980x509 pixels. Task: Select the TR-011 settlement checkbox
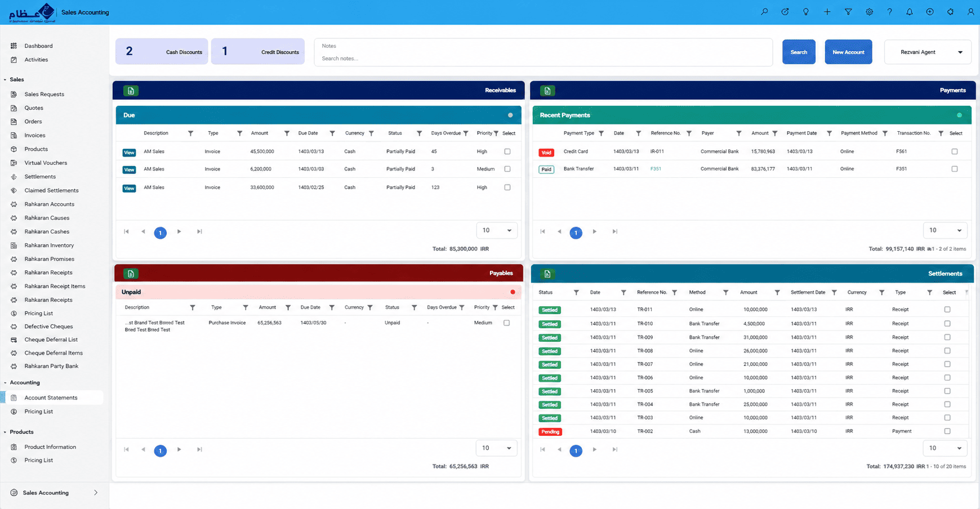pyautogui.click(x=947, y=310)
